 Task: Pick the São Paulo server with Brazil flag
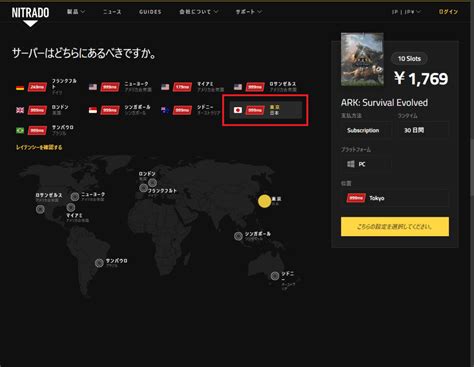[x=45, y=130]
